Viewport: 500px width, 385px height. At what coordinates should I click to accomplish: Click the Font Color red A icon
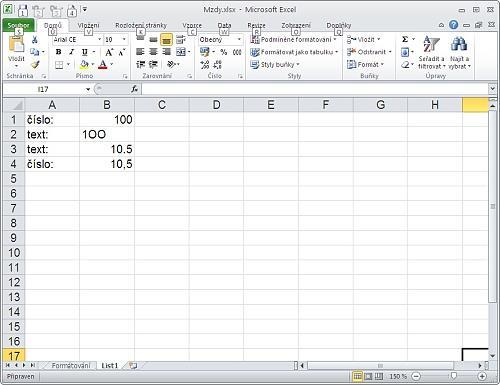pyautogui.click(x=103, y=64)
